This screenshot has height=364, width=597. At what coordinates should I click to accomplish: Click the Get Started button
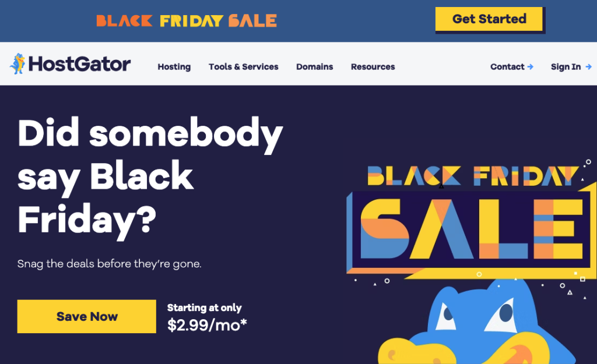[x=489, y=19]
